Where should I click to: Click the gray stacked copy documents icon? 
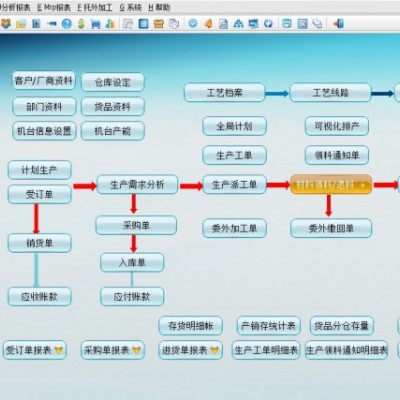tap(174, 24)
